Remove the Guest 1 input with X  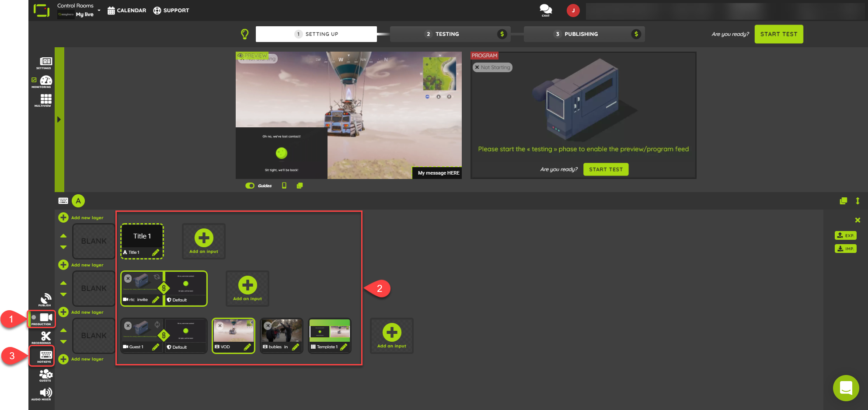(x=128, y=326)
